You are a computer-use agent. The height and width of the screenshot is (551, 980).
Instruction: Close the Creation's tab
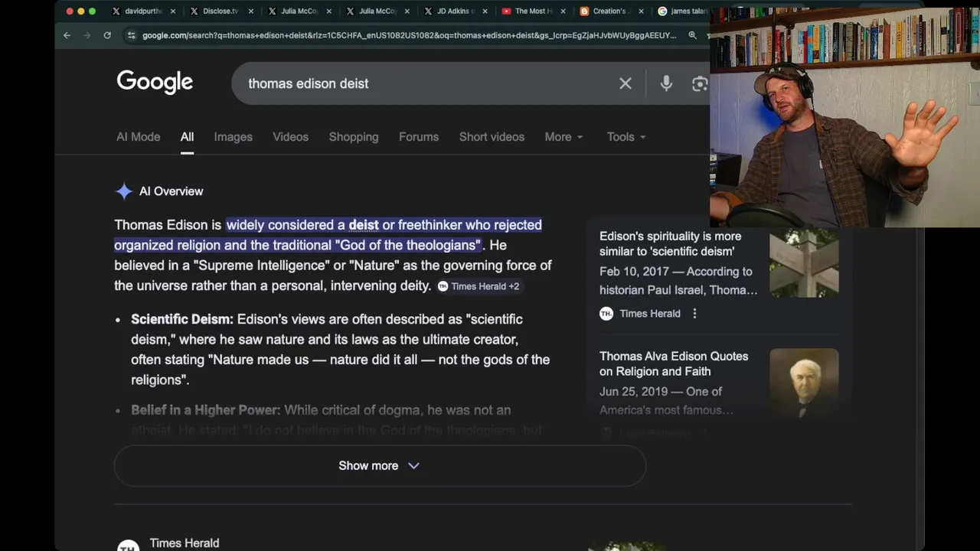click(641, 11)
